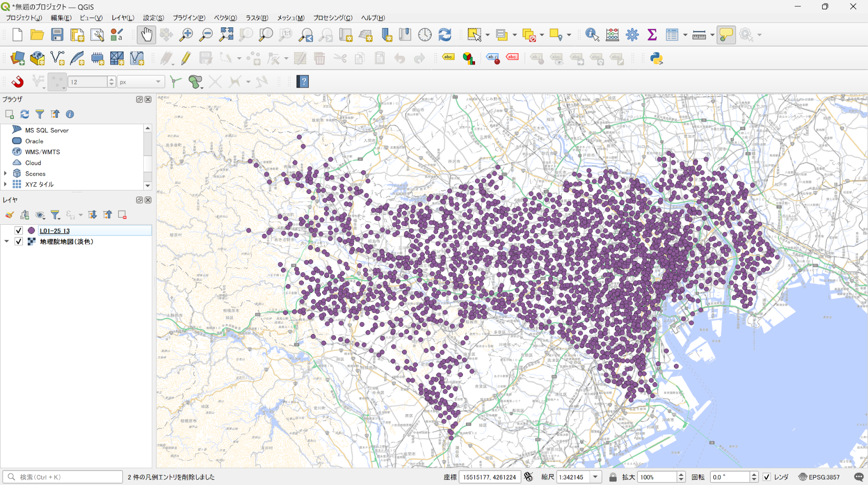The height and width of the screenshot is (485, 868).
Task: Open the 編集(E) menu
Action: click(x=61, y=18)
